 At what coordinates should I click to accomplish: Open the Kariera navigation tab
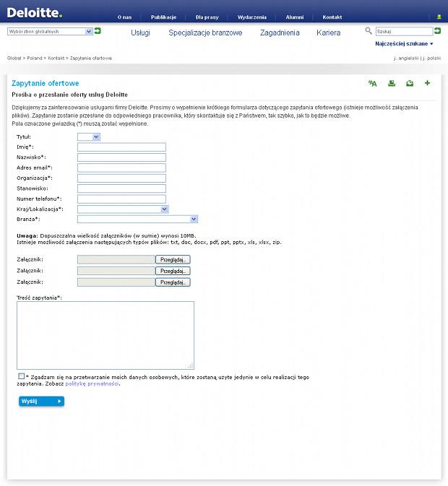point(328,32)
